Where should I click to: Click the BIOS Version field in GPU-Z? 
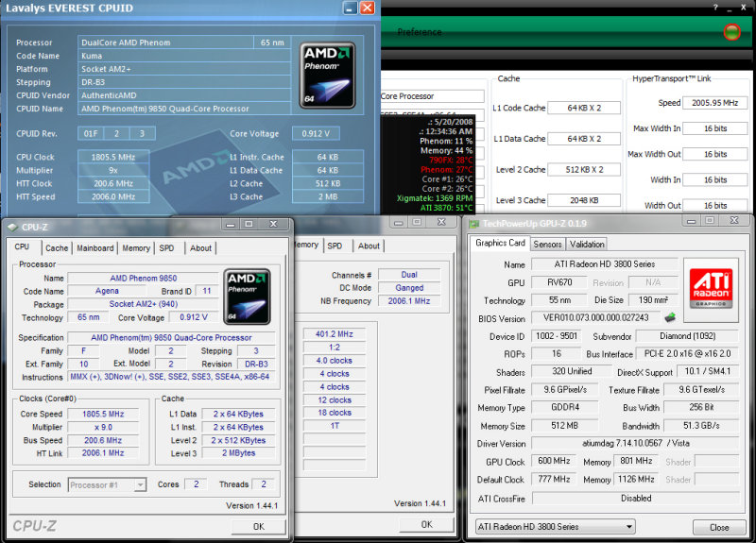point(596,317)
